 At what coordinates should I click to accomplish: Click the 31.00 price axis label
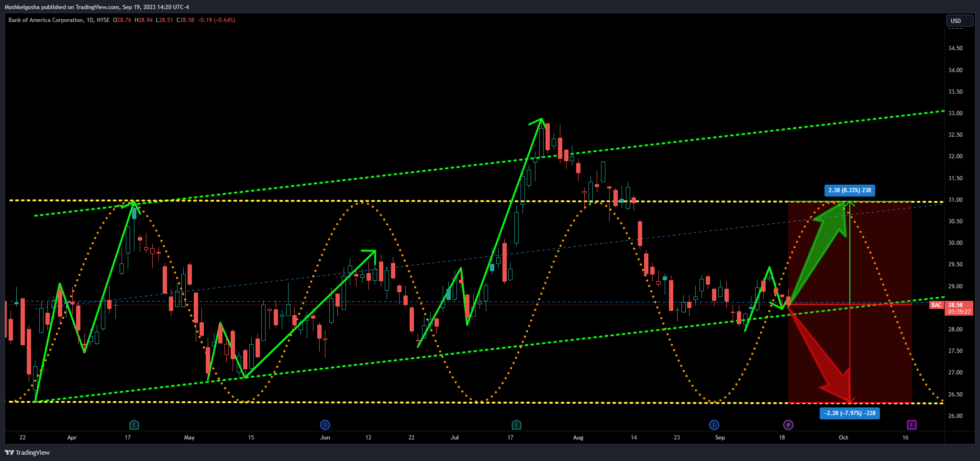955,200
